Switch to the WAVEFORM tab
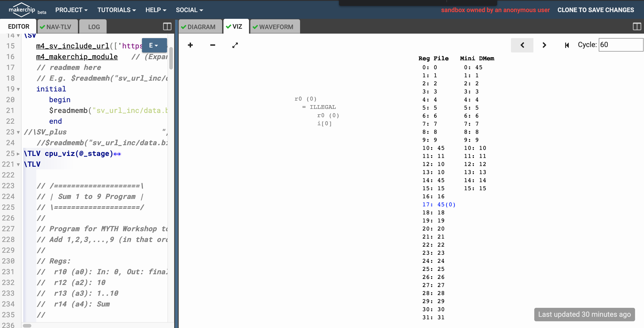This screenshot has height=328, width=644. (275, 26)
